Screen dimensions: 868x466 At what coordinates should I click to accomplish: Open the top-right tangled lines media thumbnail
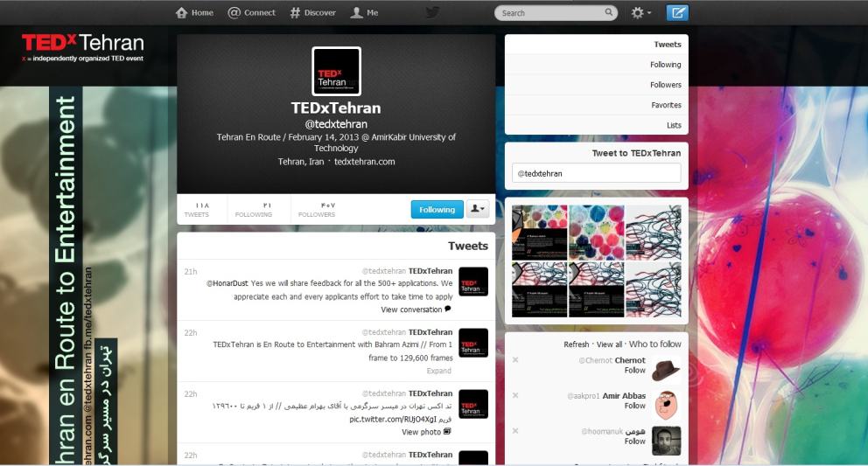654,233
